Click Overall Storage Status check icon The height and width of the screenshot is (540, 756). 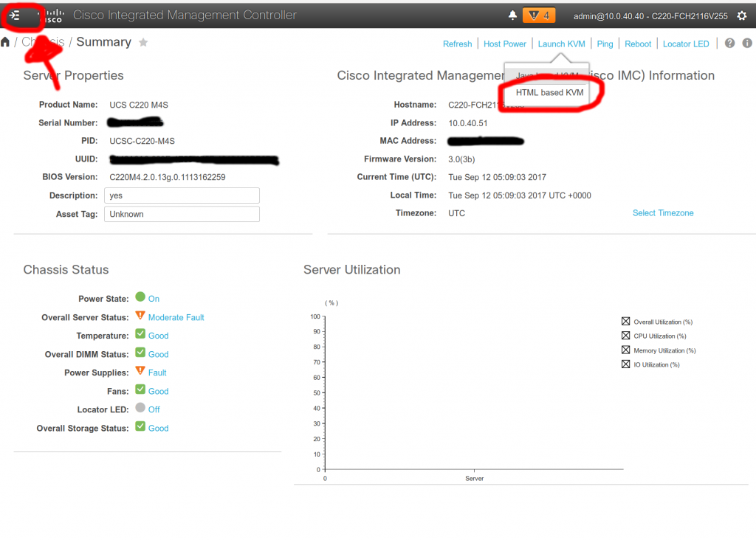point(140,426)
